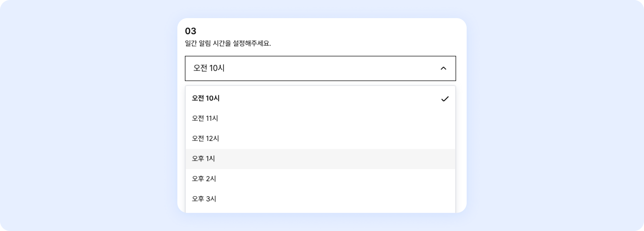The height and width of the screenshot is (231, 644).
Task: Click empty middle area of select box
Action: click(327, 68)
